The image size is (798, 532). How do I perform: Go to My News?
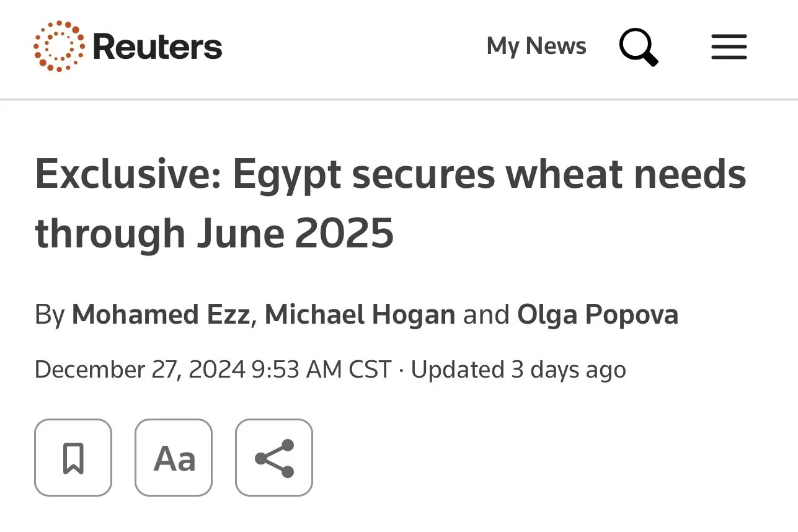(x=536, y=47)
